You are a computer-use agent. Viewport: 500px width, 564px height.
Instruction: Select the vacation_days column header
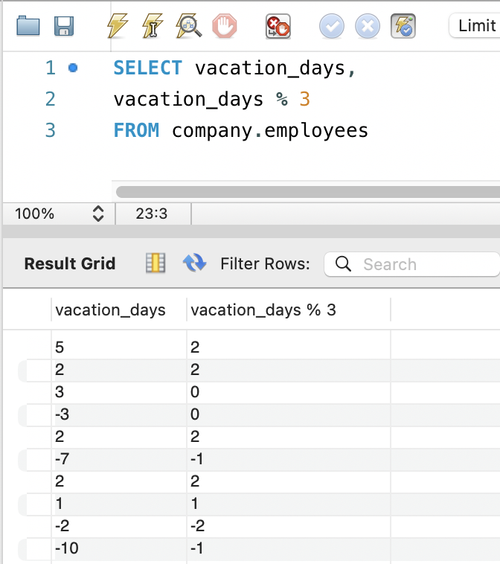(x=119, y=310)
